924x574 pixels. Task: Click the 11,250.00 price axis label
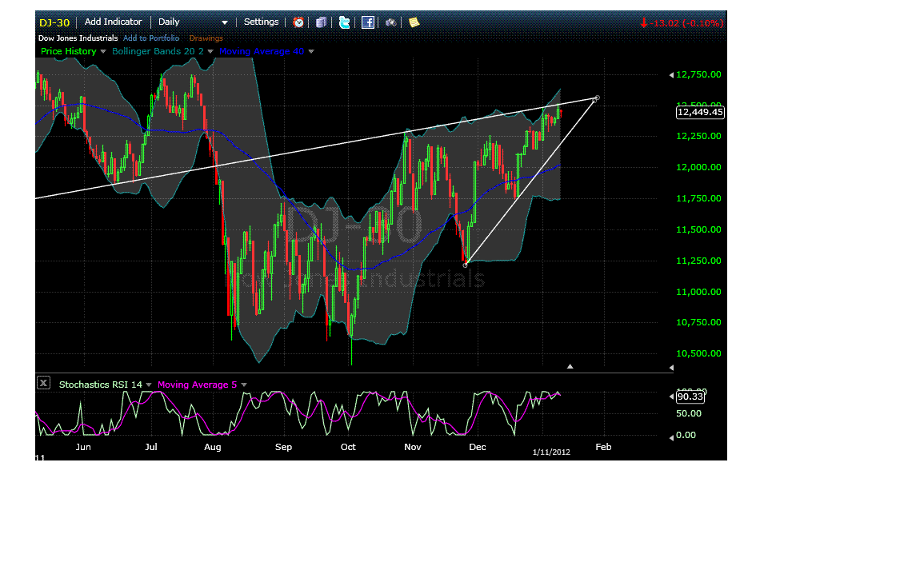pyautogui.click(x=698, y=261)
